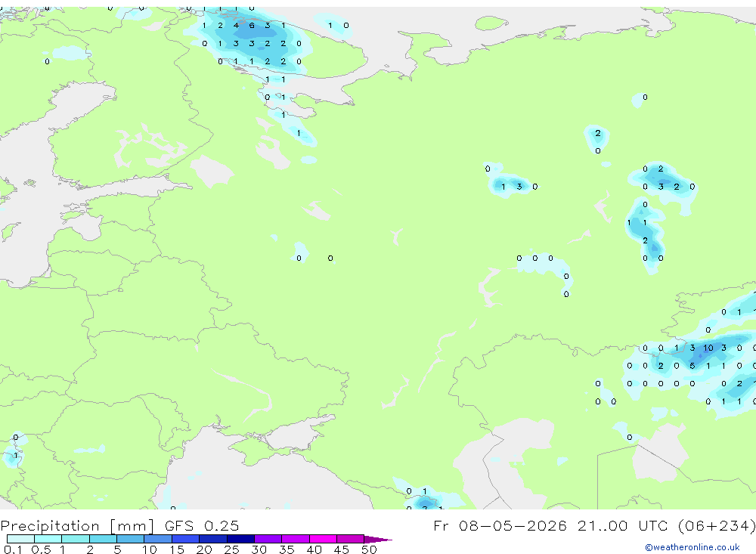The image size is (756, 554).
Task: Click the "10" precipitation value on the map
Action: pos(708,348)
